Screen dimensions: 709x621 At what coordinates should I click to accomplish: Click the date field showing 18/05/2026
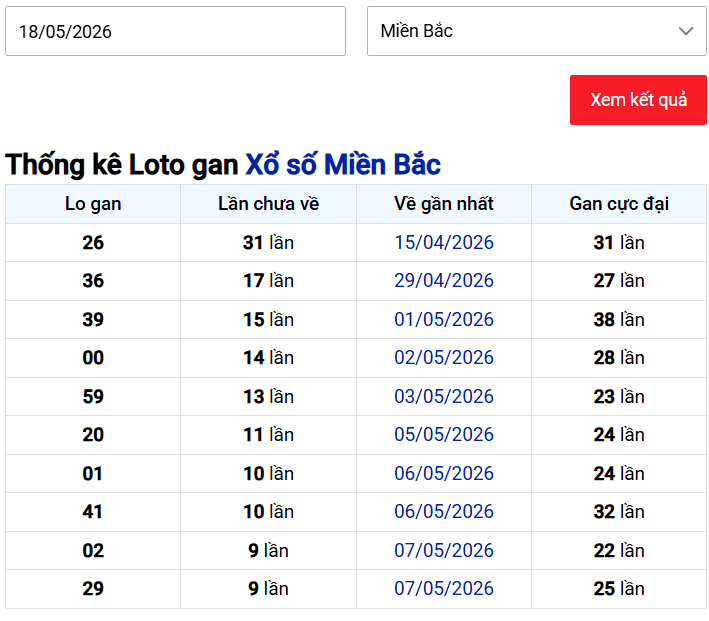click(x=175, y=31)
